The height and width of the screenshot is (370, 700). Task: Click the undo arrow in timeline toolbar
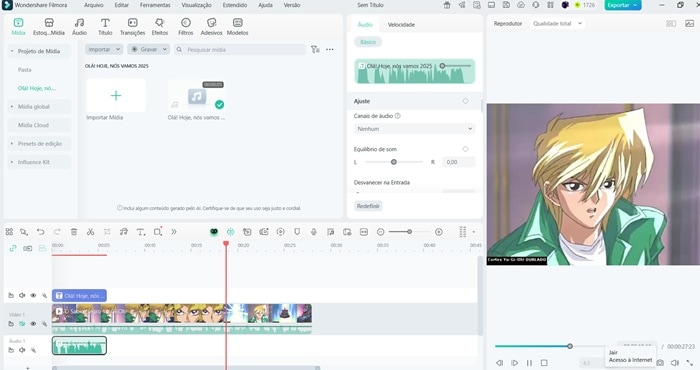coord(41,232)
